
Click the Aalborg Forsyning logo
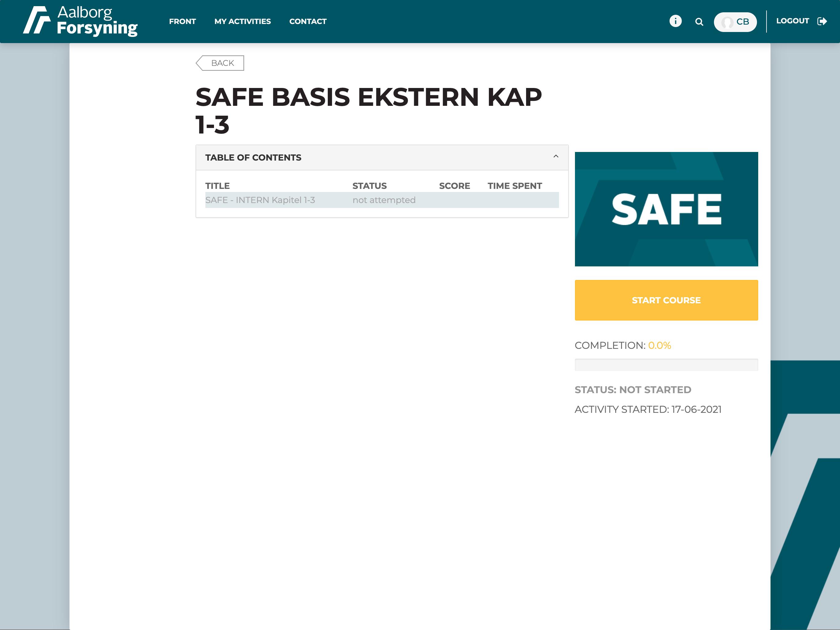[80, 21]
